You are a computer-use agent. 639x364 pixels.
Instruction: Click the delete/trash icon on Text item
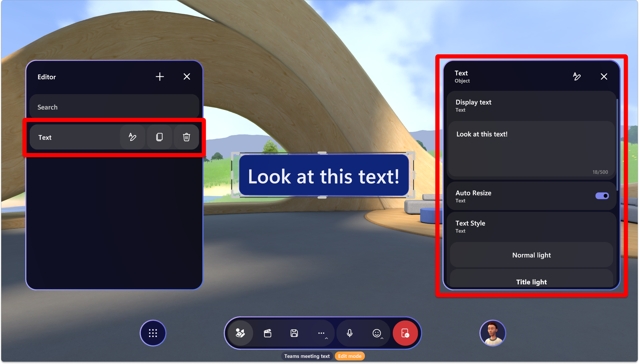[186, 137]
